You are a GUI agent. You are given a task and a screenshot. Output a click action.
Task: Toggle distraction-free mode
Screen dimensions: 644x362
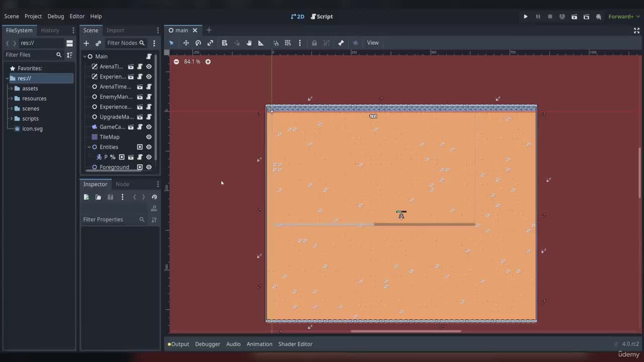[x=636, y=30]
